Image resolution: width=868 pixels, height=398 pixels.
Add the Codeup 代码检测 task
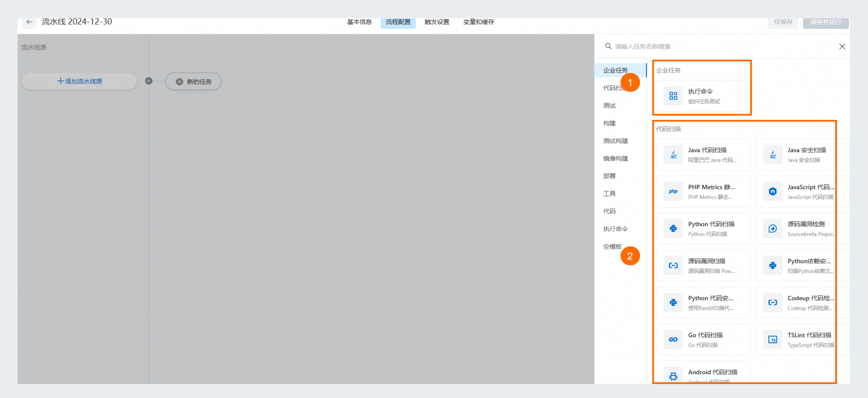pos(802,302)
